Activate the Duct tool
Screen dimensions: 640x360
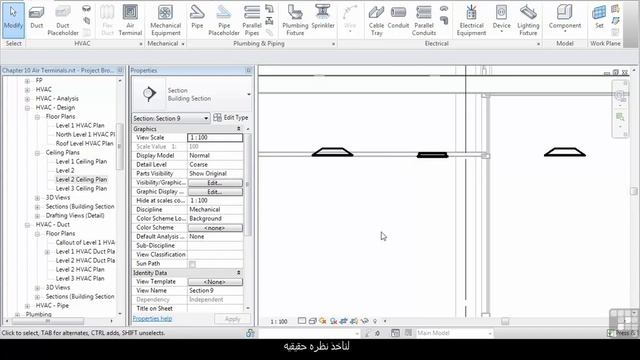[x=36, y=18]
